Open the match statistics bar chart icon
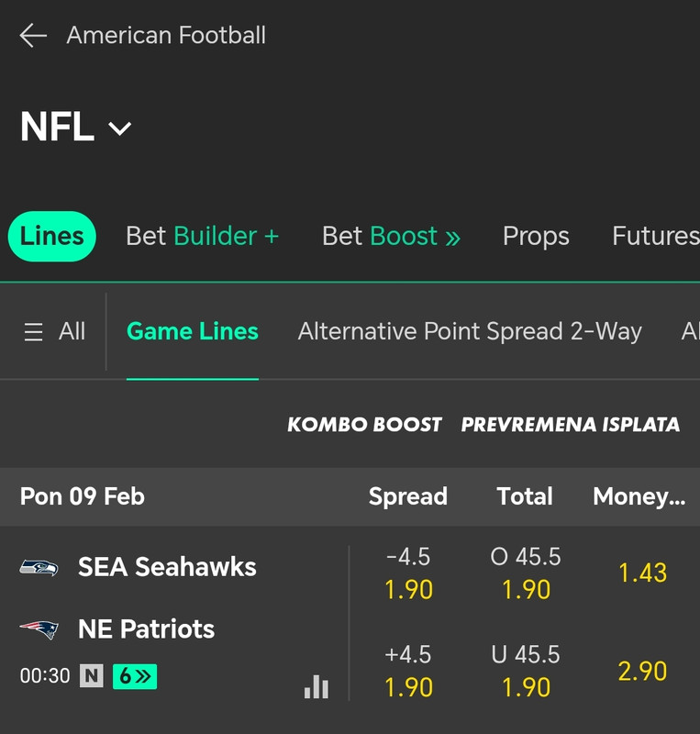700x734 pixels. [316, 686]
